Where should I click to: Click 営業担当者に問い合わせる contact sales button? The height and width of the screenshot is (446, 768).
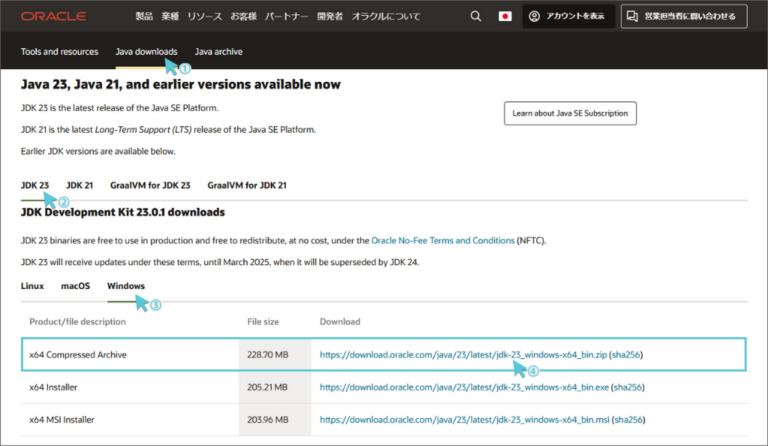click(684, 17)
